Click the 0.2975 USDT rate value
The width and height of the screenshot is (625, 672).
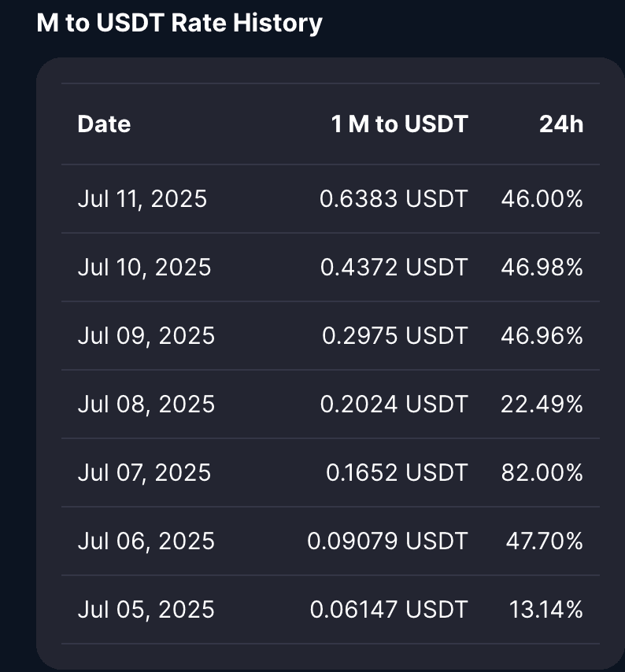point(394,336)
